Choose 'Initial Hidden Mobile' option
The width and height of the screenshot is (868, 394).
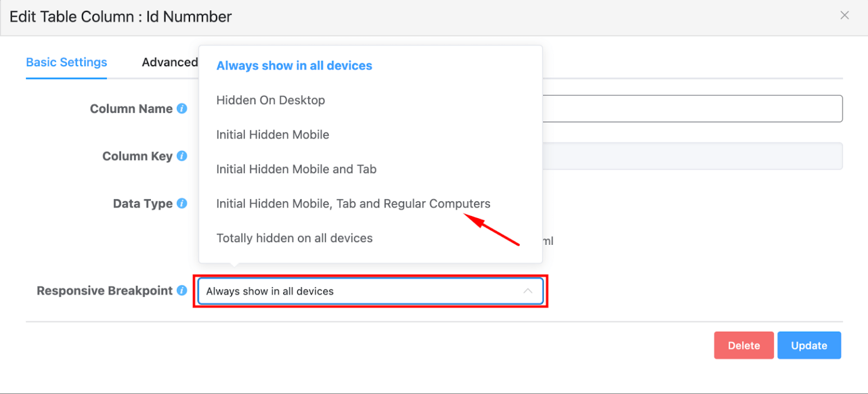tap(272, 135)
